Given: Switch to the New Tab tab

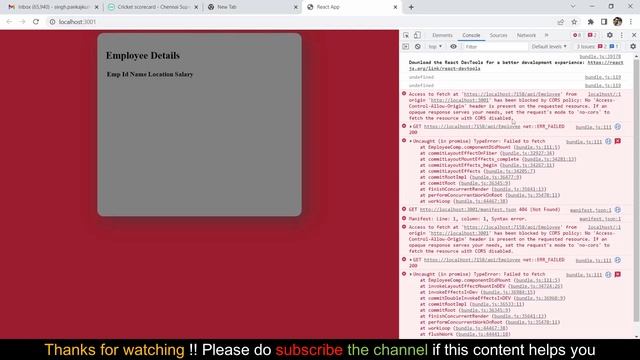Looking at the screenshot, I should click(252, 7).
